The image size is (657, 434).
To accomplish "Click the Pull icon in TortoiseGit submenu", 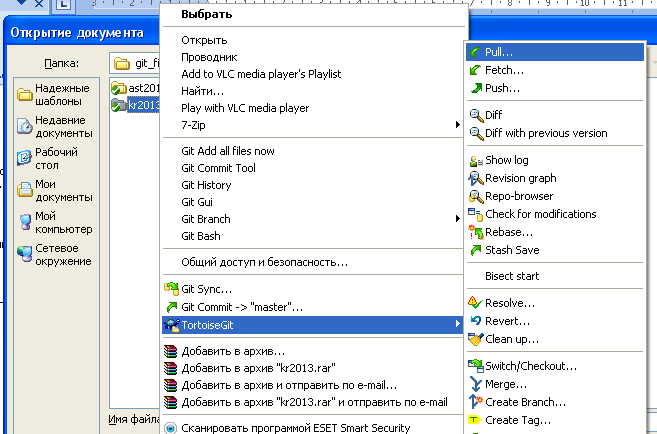I will click(x=476, y=52).
